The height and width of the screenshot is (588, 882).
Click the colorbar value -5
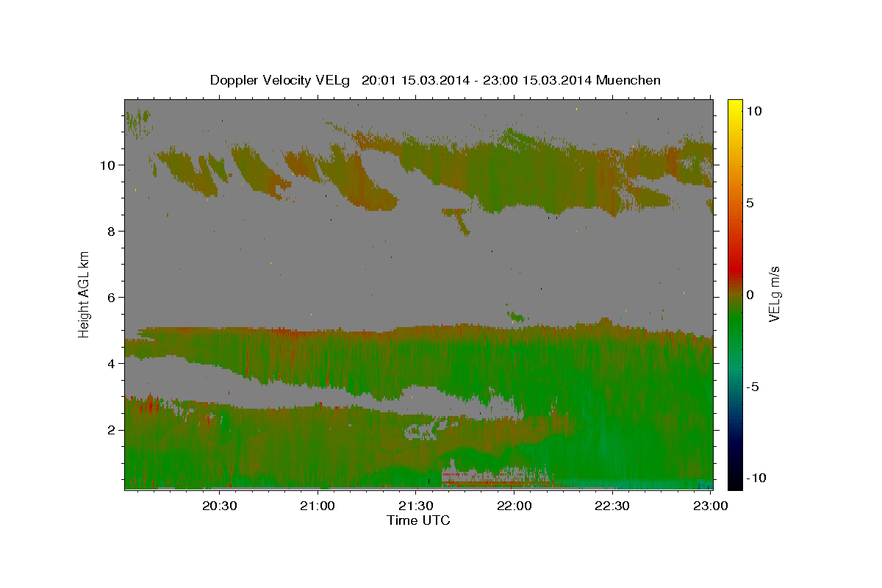tap(753, 387)
